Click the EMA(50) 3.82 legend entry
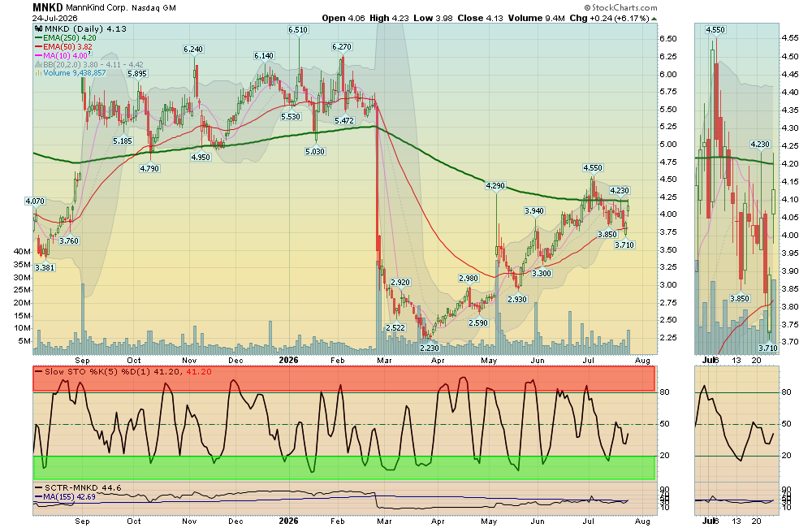Screen dimensions: 812x528 click(x=64, y=46)
